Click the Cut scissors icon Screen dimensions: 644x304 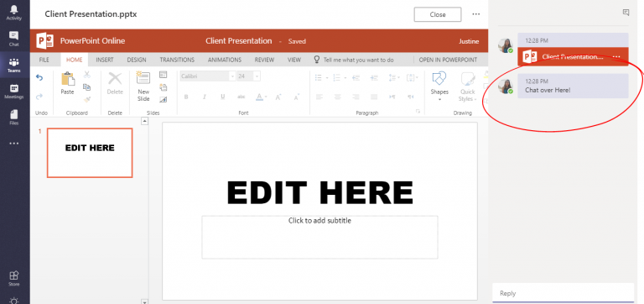pos(86,75)
